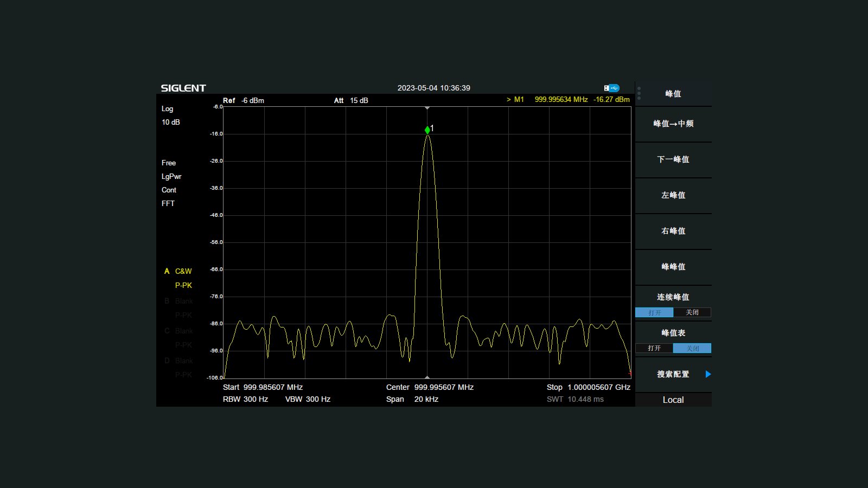Select trace B Blank label
868x488 pixels.
tap(184, 301)
